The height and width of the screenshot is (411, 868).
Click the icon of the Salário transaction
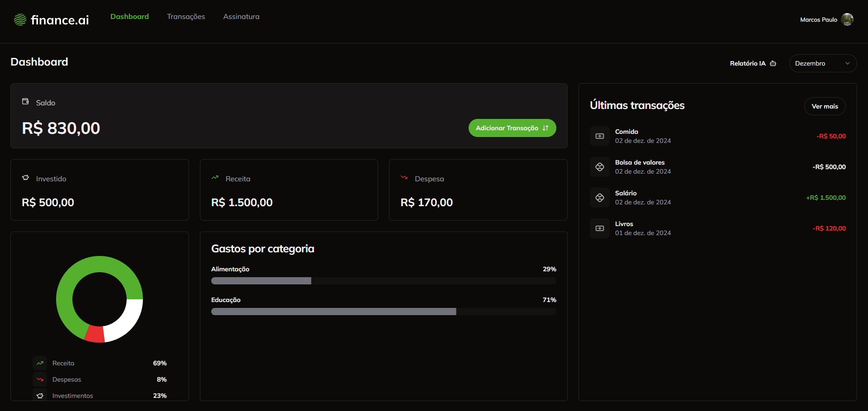[600, 198]
